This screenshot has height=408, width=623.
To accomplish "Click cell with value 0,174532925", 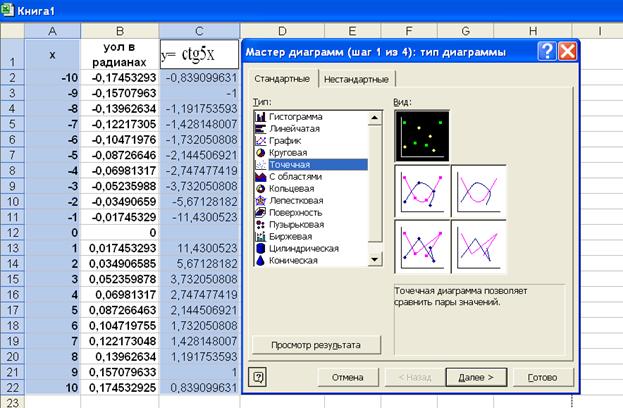I will [120, 387].
